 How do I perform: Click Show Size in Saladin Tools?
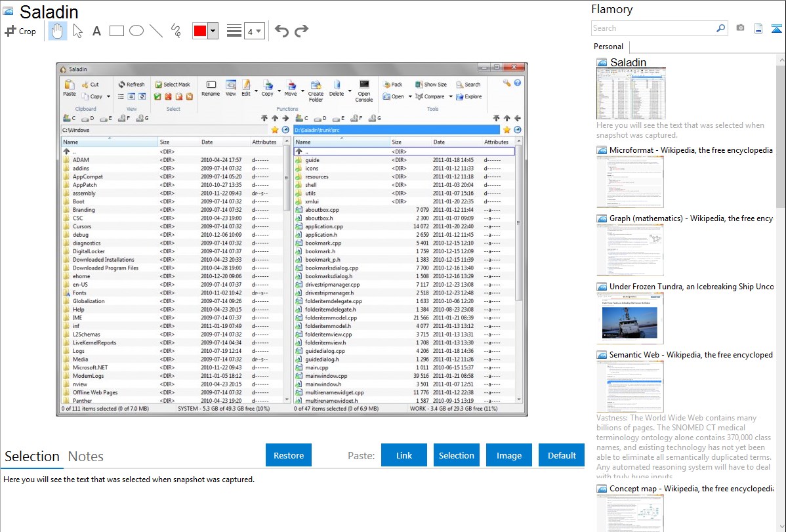[x=430, y=84]
